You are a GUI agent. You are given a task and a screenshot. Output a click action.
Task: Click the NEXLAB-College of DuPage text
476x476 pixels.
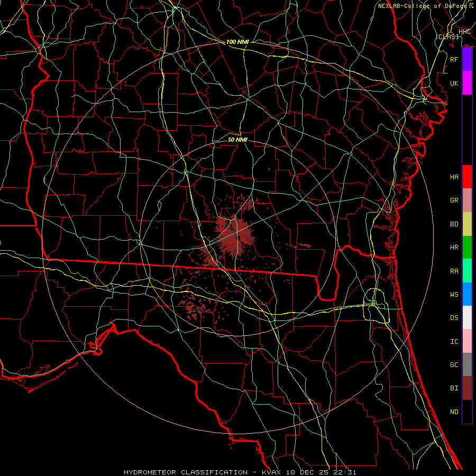click(x=422, y=6)
